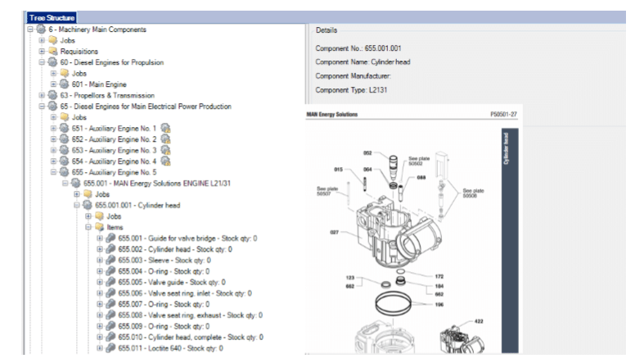
Task: Click wrench icon for 655.010 Cylinder head, complete
Action: (111, 337)
